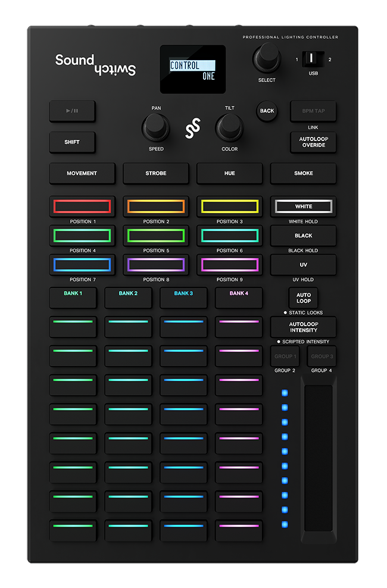Toggle the AUTO LOOP button

pos(303,298)
